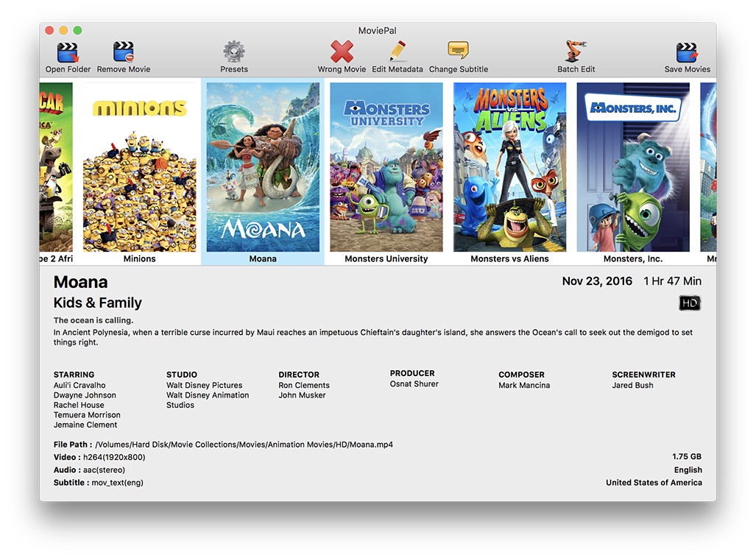
Task: Click the 1.75 GB file size
Action: click(687, 456)
